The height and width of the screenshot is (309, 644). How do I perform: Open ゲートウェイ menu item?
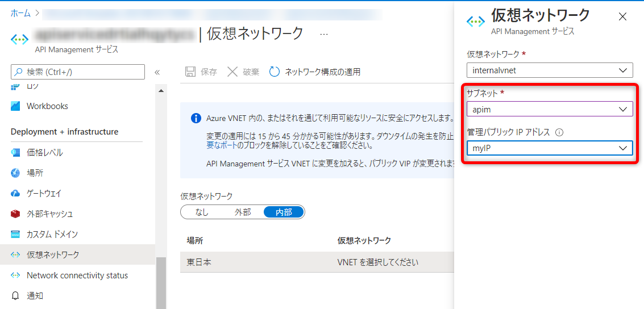coord(44,193)
